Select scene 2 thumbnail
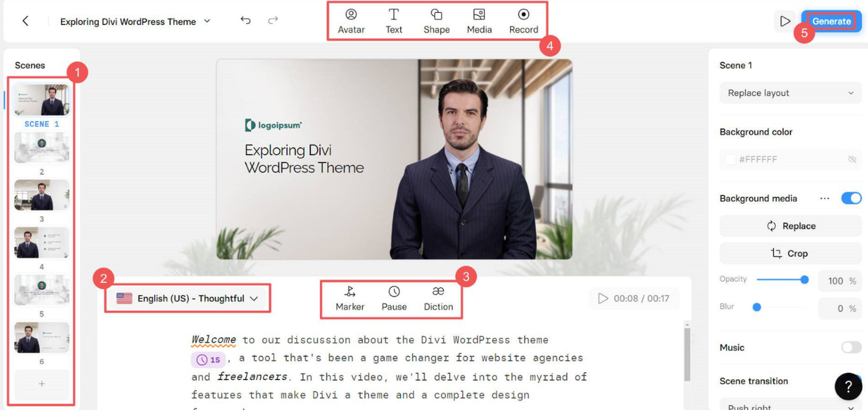The height and width of the screenshot is (410, 868). [42, 147]
